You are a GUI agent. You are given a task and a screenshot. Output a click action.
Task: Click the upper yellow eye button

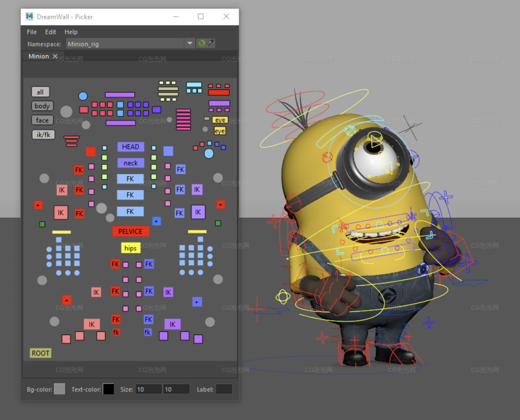click(x=220, y=120)
